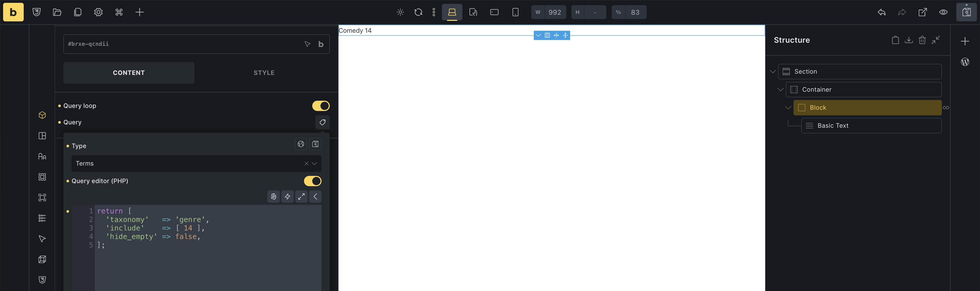
Task: Open the templates icon in top toolbar
Action: (x=78, y=12)
